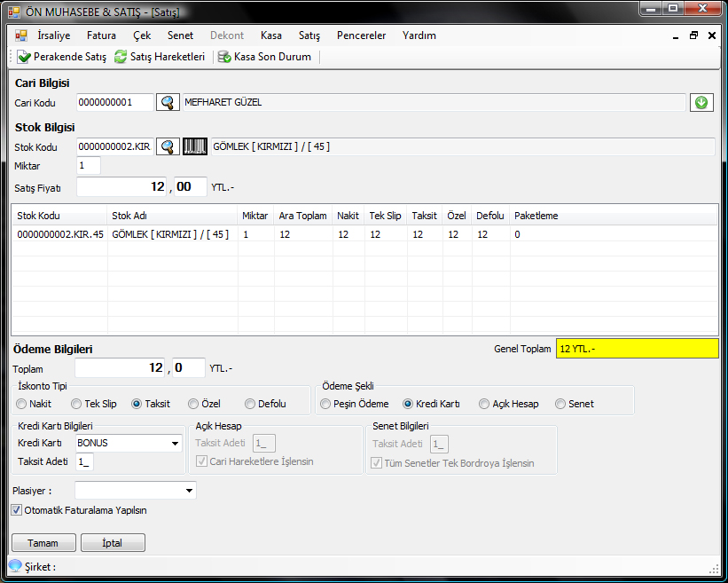The image size is (728, 583).
Task: Open the Kasa menu
Action: [x=271, y=35]
